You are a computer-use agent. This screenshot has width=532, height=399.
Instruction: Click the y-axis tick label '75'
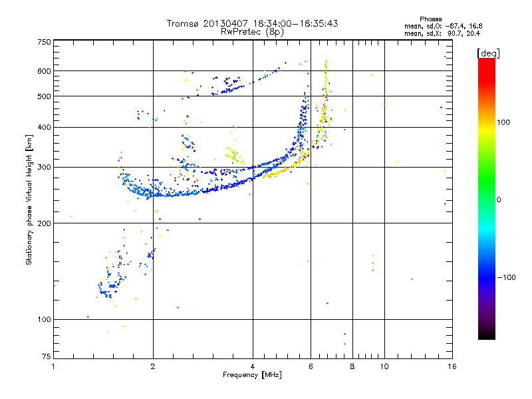(47, 356)
